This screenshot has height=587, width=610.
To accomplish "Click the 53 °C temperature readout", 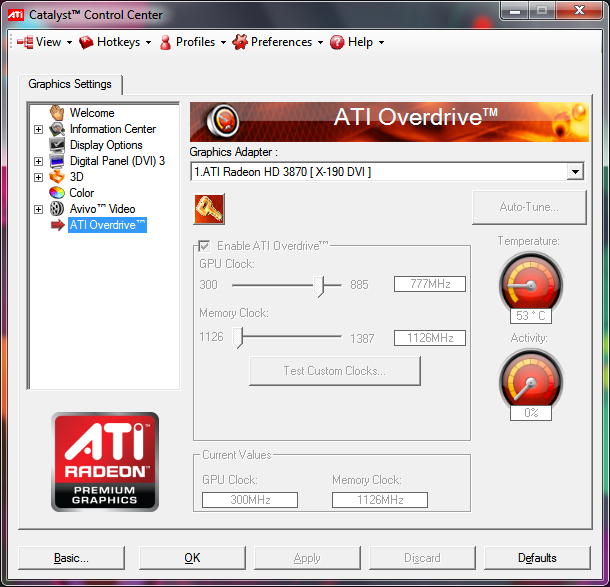I will 531,315.
